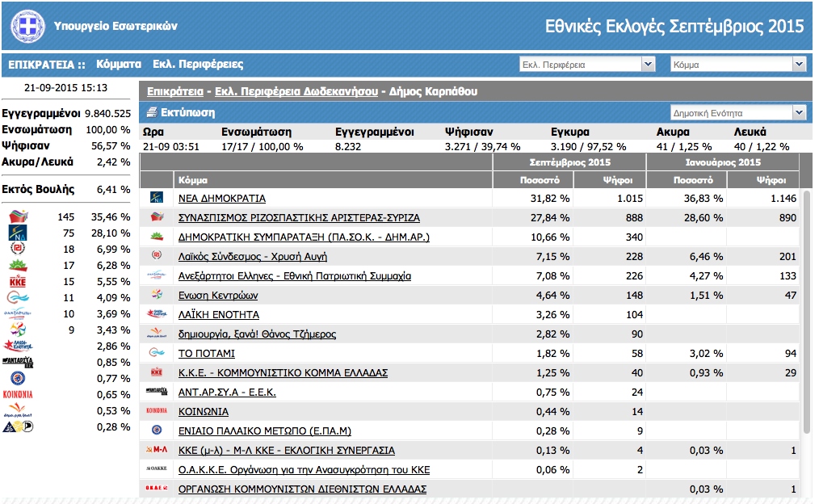
Task: Click the sidebar logo next to 4,09 %
Action: [x=18, y=297]
